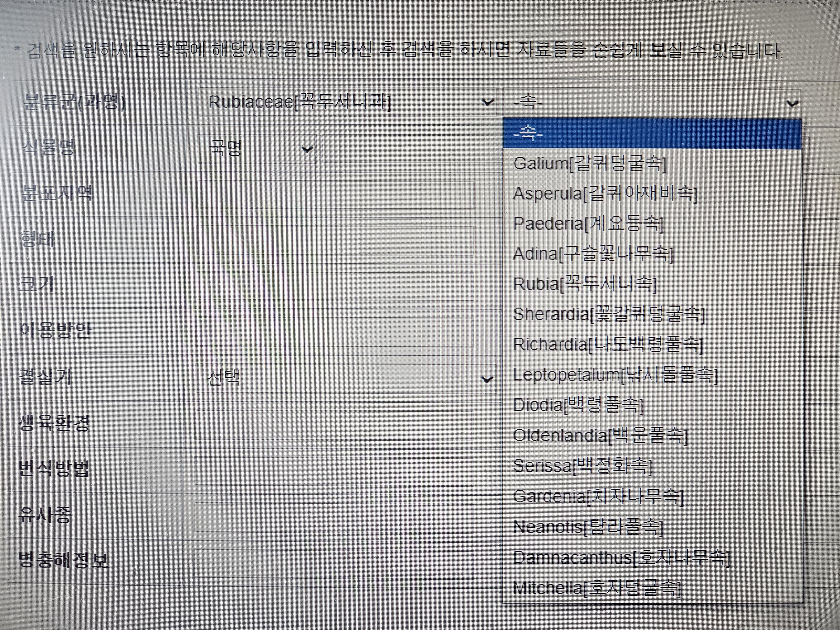Open the 국명 name-type dropdown
This screenshot has height=630, width=840.
click(257, 149)
